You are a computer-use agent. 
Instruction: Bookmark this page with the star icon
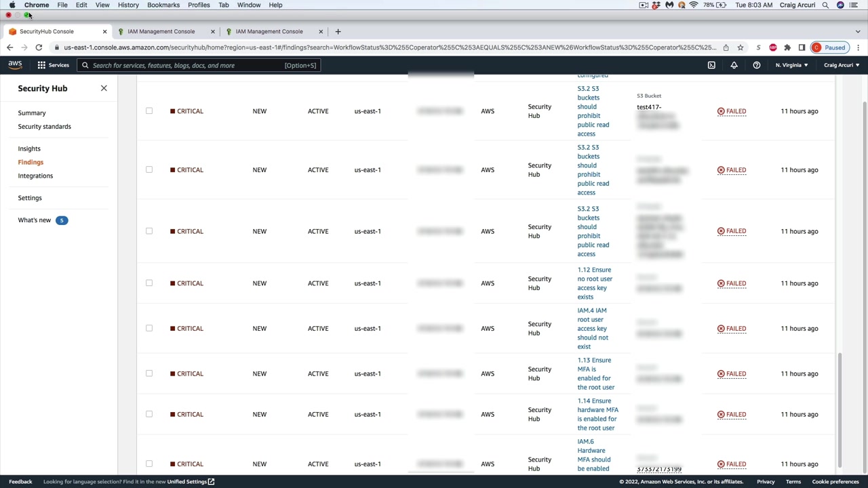[x=741, y=47]
